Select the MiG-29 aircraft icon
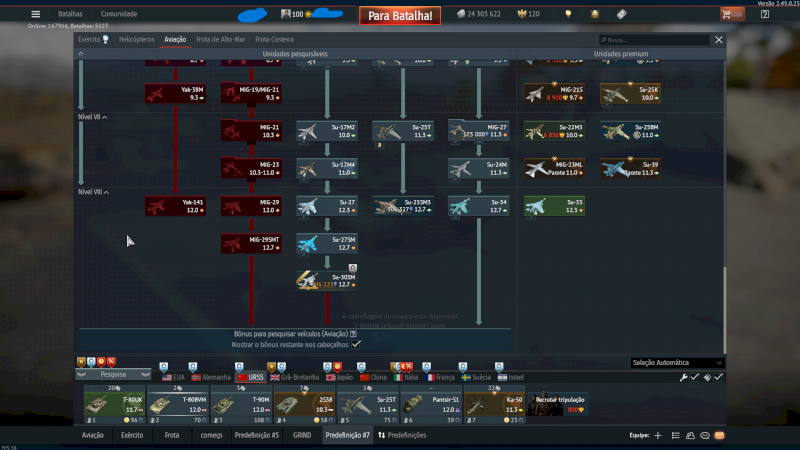 click(x=252, y=206)
